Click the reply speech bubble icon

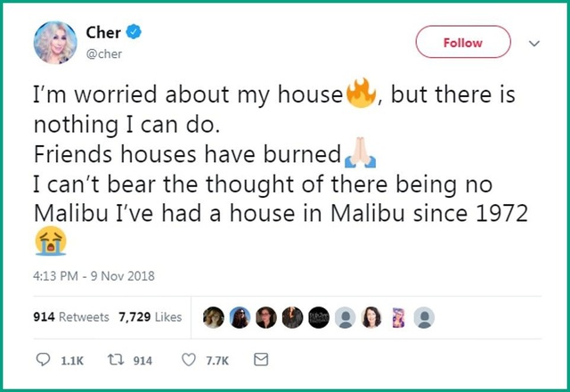pyautogui.click(x=44, y=360)
